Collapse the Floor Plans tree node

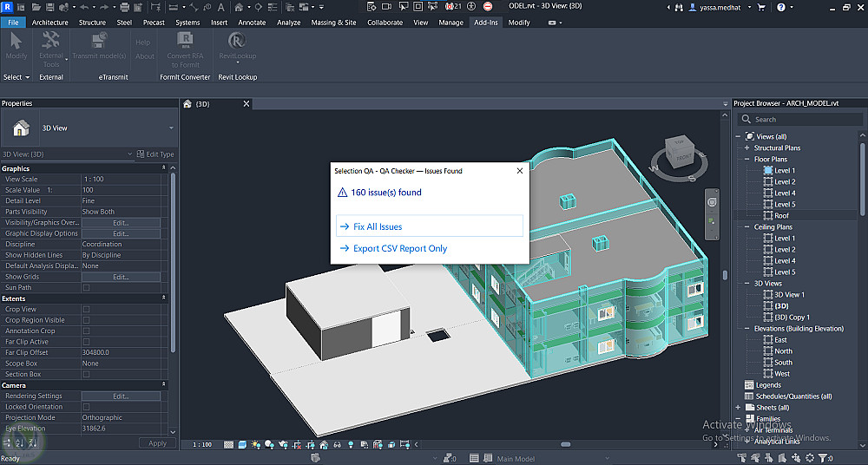pyautogui.click(x=746, y=160)
